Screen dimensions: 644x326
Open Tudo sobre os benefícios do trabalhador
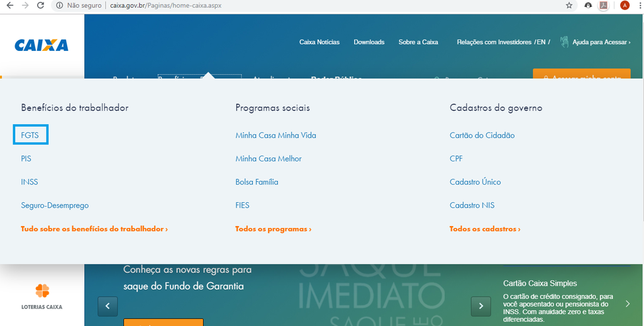(94, 229)
